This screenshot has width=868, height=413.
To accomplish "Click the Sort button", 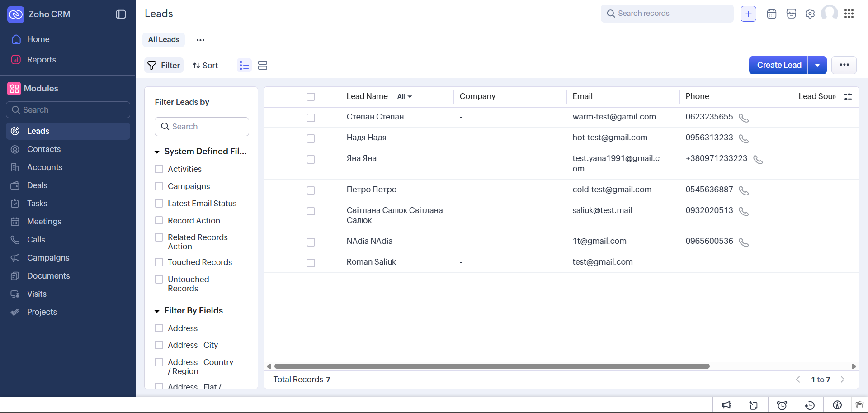I will tap(205, 65).
